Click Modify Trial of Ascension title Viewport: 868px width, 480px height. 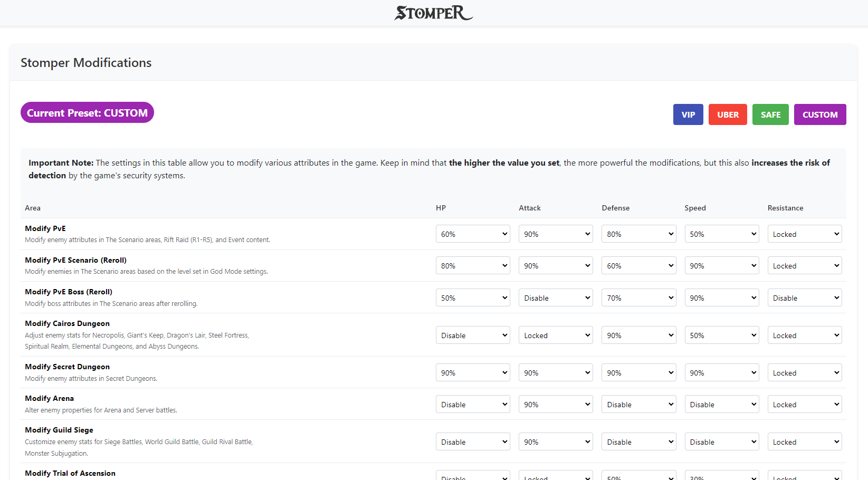pos(70,473)
